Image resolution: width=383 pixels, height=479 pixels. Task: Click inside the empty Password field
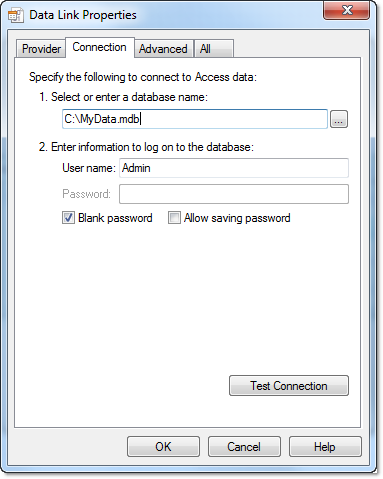click(234, 194)
